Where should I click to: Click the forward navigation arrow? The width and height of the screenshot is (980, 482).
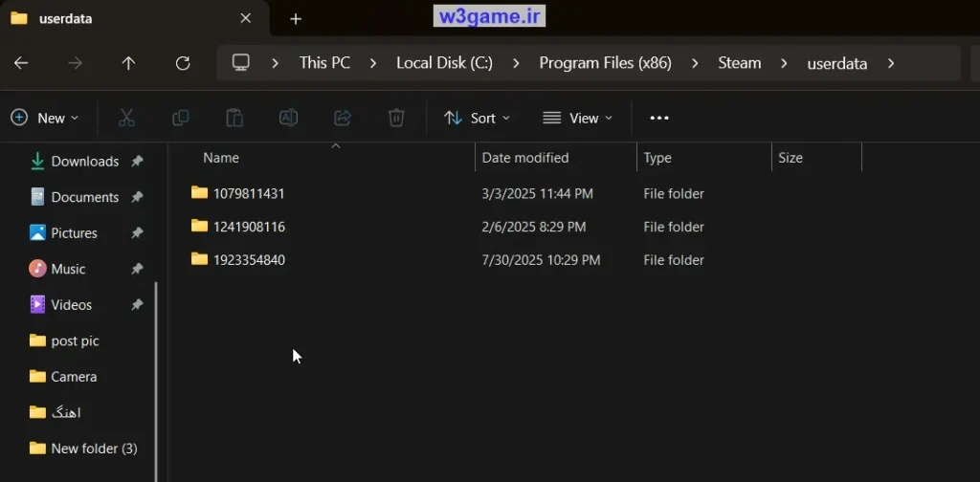pos(75,63)
